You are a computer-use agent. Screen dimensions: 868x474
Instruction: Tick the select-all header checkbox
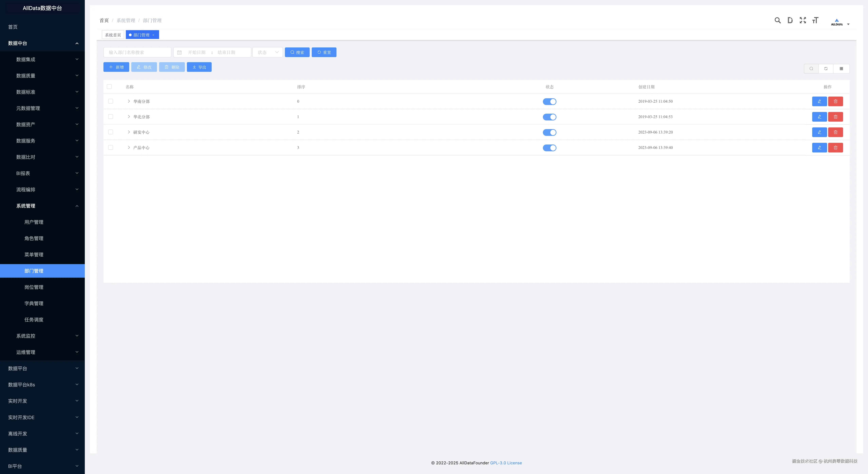coord(109,87)
